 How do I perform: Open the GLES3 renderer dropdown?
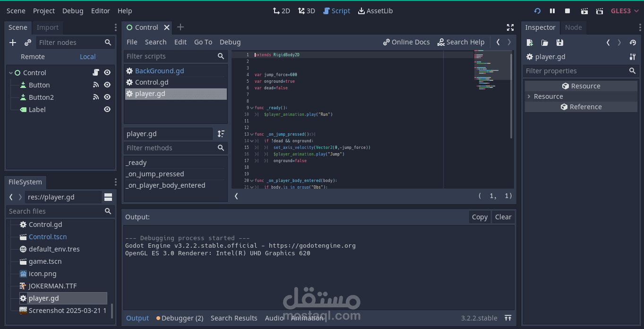(x=624, y=11)
